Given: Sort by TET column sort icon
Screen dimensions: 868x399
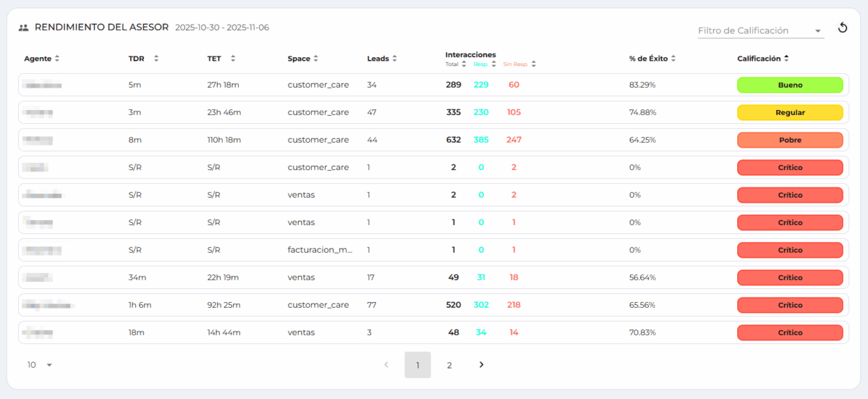Looking at the screenshot, I should coord(233,59).
